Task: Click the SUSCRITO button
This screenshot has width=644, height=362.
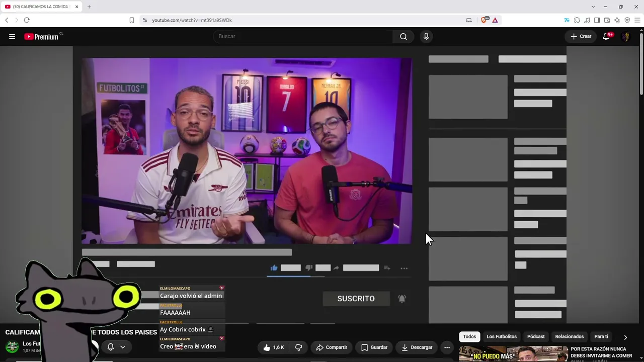Action: [x=356, y=299]
